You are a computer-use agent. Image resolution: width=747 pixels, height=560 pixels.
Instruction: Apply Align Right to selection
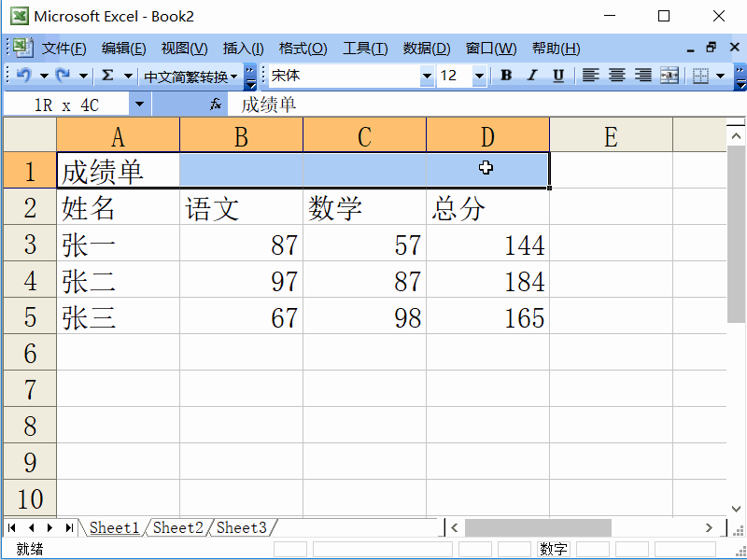tap(643, 76)
